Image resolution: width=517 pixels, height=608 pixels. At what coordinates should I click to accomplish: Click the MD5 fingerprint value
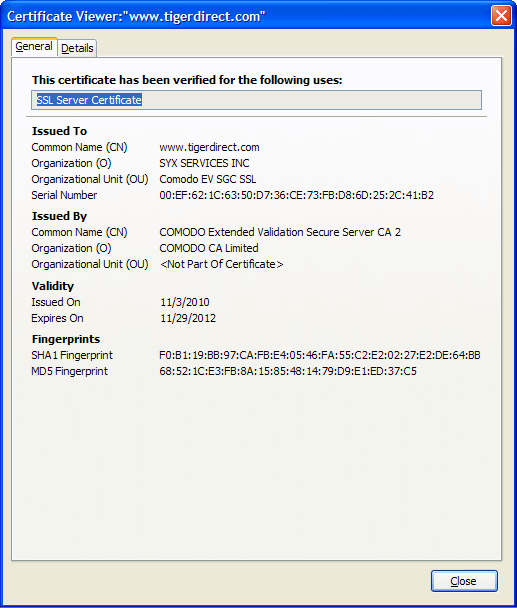point(288,371)
